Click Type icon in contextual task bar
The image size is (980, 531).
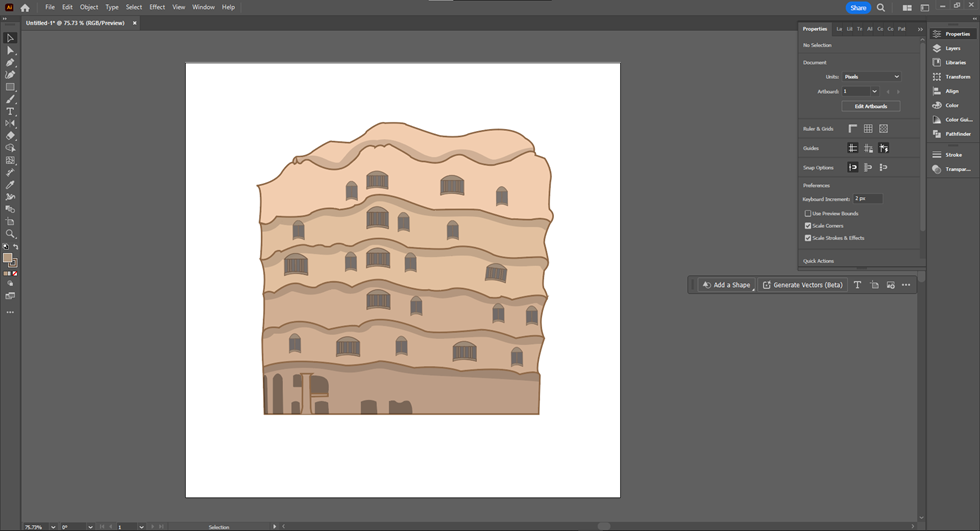(858, 285)
